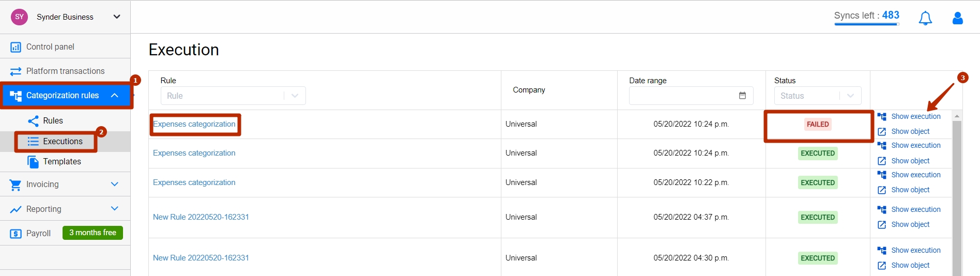Open notifications bell icon
The height and width of the screenshot is (276, 980).
(925, 18)
